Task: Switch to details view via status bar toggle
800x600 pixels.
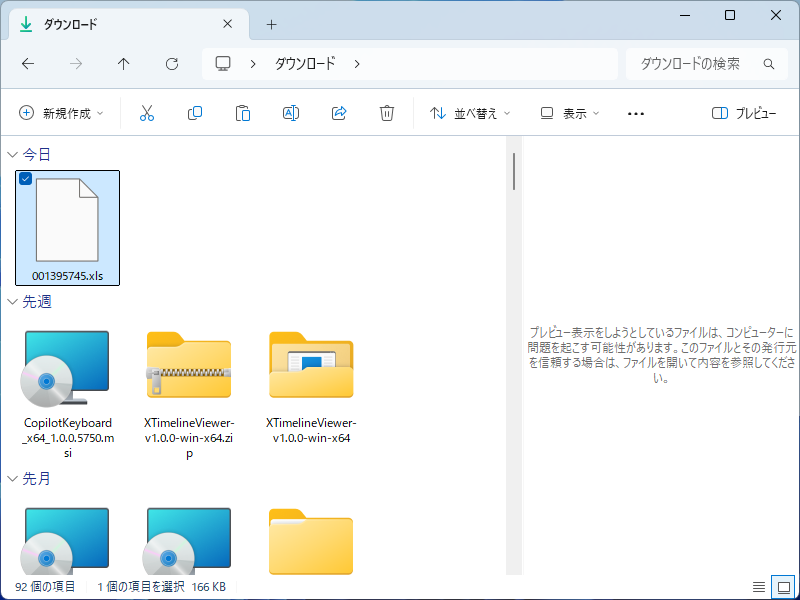Action: pos(757,587)
